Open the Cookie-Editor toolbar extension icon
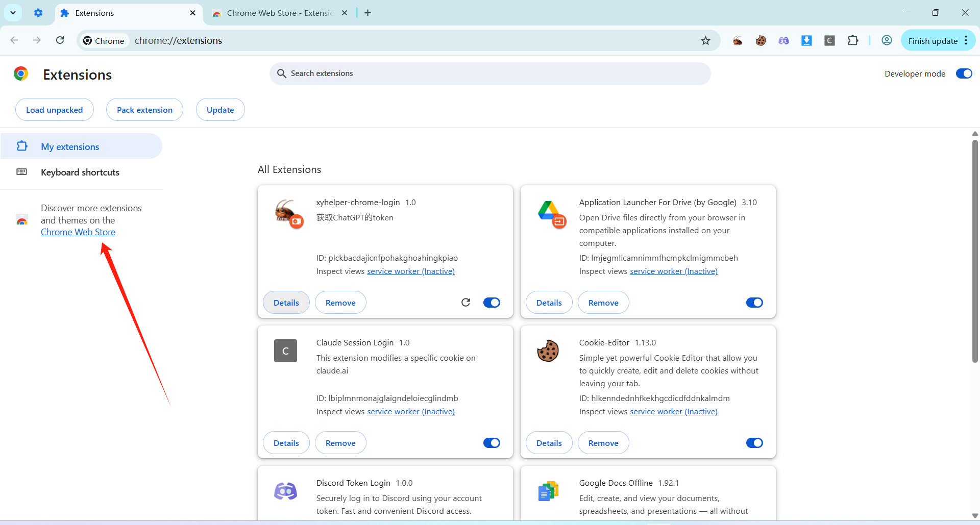 tap(761, 41)
